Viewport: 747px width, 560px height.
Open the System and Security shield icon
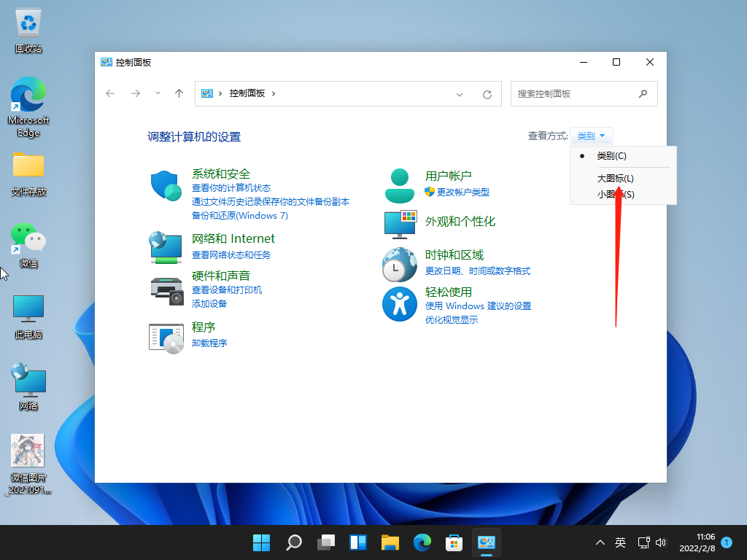166,186
